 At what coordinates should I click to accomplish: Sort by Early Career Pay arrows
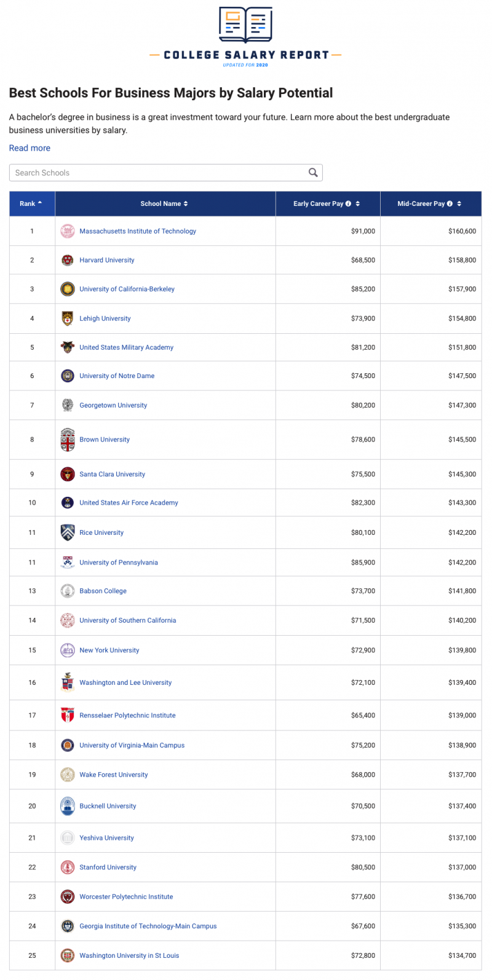coord(358,204)
